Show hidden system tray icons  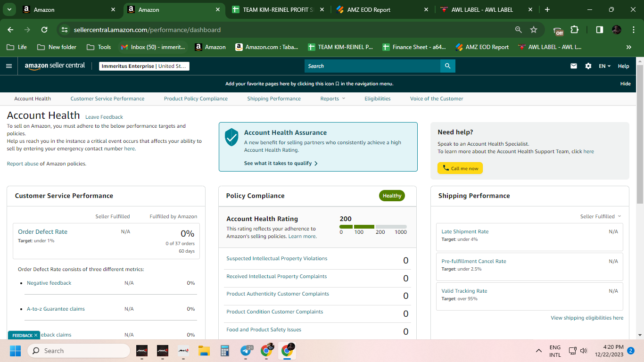(538, 351)
